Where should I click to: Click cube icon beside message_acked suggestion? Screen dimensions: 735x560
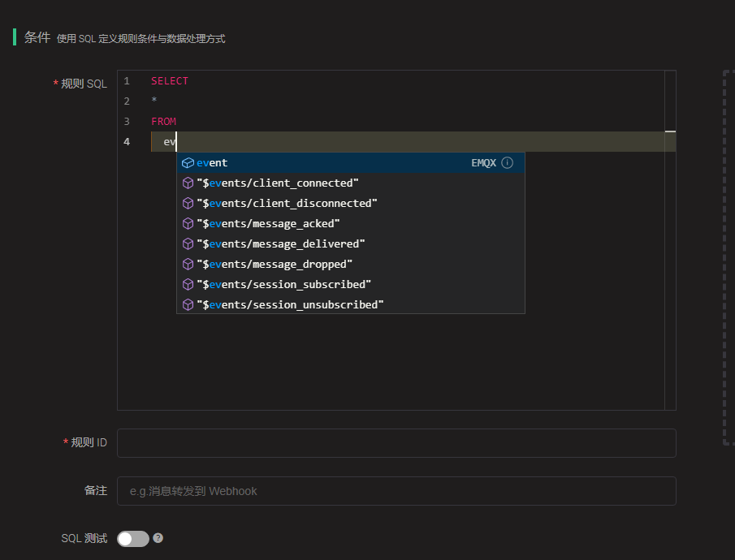click(x=188, y=223)
